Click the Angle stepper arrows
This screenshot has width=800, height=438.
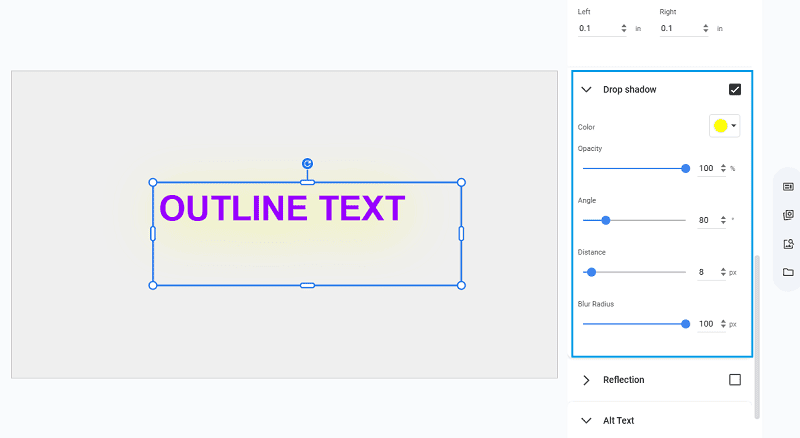pos(723,220)
